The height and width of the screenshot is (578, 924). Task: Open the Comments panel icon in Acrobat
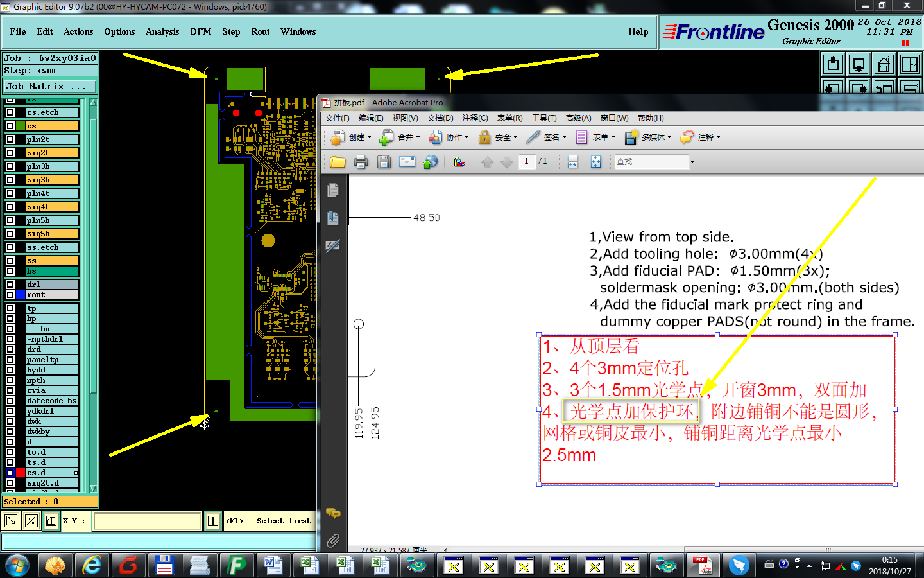(x=332, y=513)
